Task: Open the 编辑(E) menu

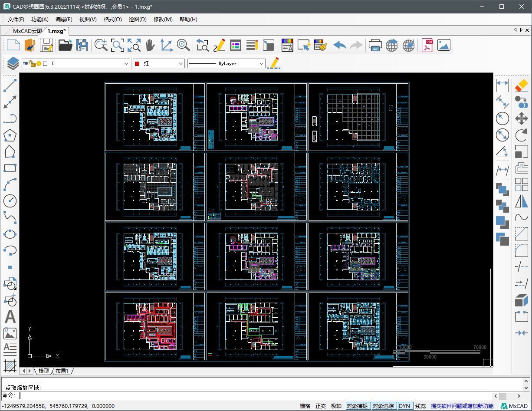Action: [64, 20]
